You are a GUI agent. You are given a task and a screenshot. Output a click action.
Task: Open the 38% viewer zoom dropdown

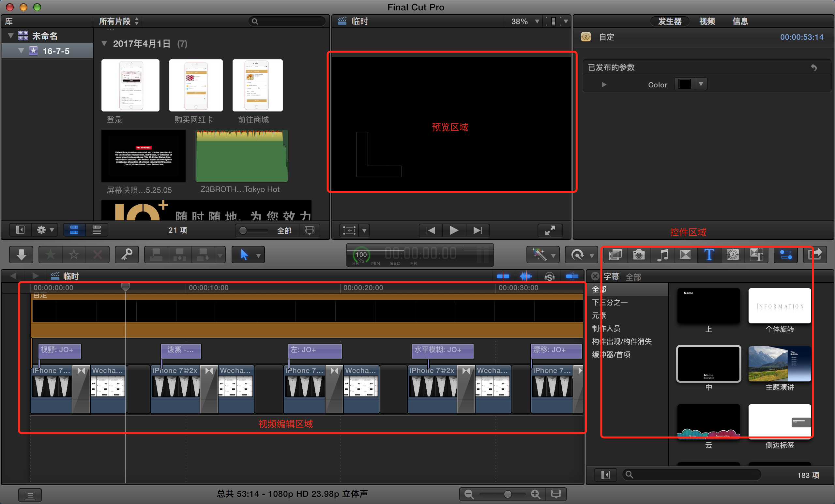(525, 21)
